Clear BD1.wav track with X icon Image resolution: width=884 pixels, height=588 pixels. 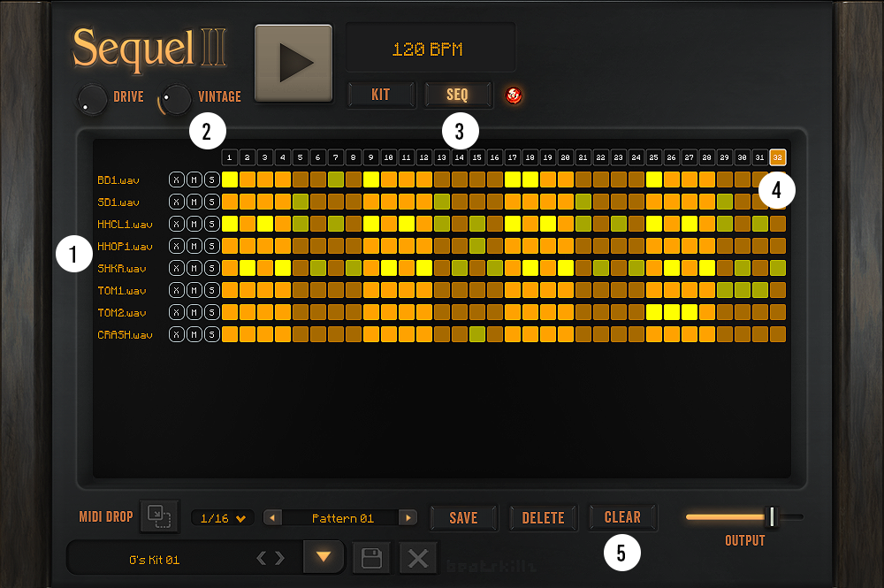point(177,179)
